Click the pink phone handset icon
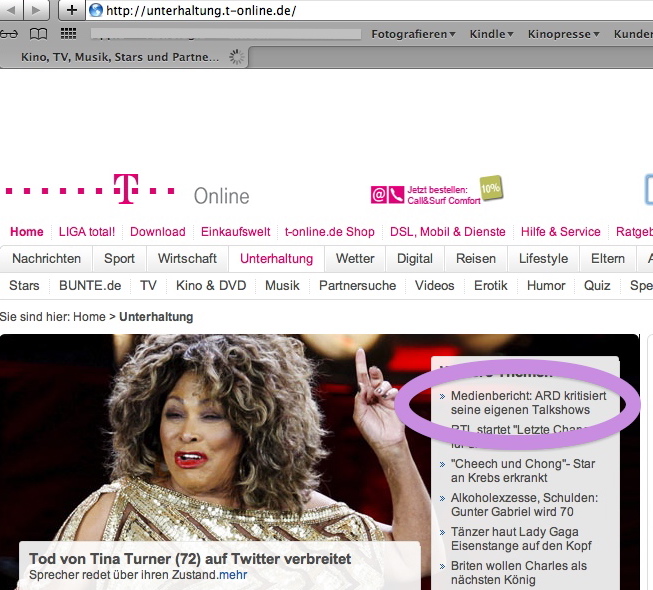Viewport: 653px width, 590px height. [x=396, y=194]
